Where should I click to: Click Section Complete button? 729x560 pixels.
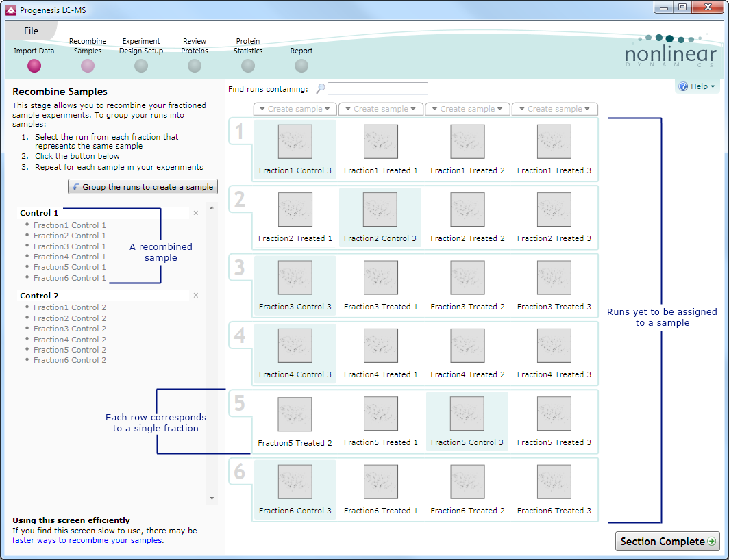coord(667,541)
